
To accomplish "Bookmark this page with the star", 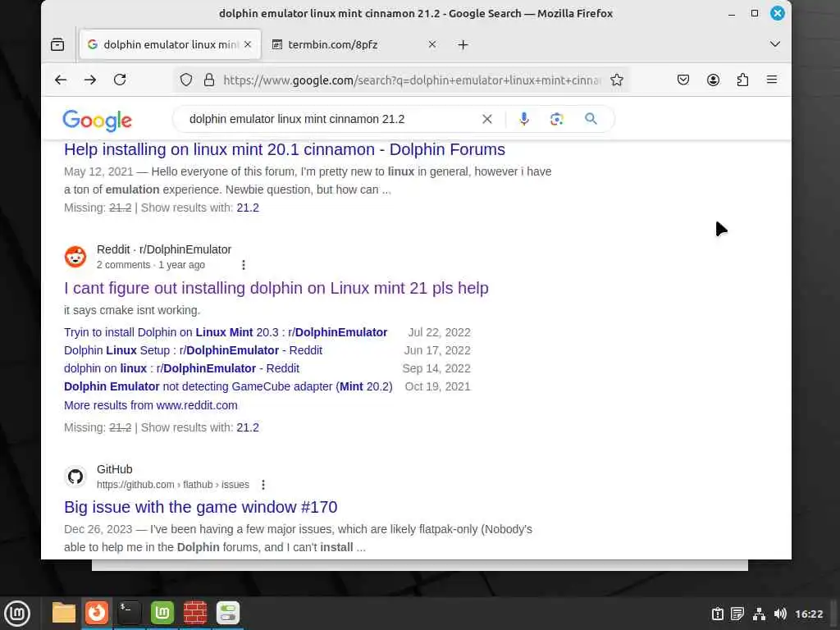I will (x=617, y=80).
